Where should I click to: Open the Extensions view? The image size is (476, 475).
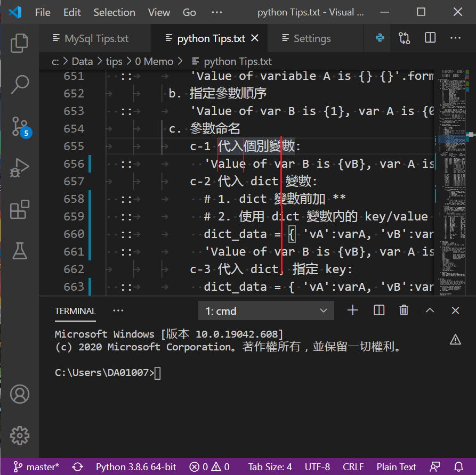pyautogui.click(x=20, y=210)
